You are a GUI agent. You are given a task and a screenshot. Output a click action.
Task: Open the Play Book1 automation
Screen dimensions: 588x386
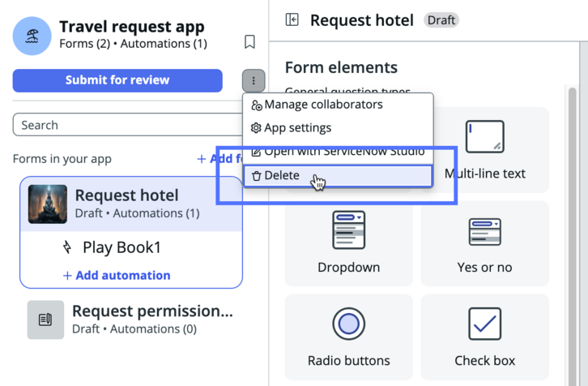pyautogui.click(x=121, y=247)
